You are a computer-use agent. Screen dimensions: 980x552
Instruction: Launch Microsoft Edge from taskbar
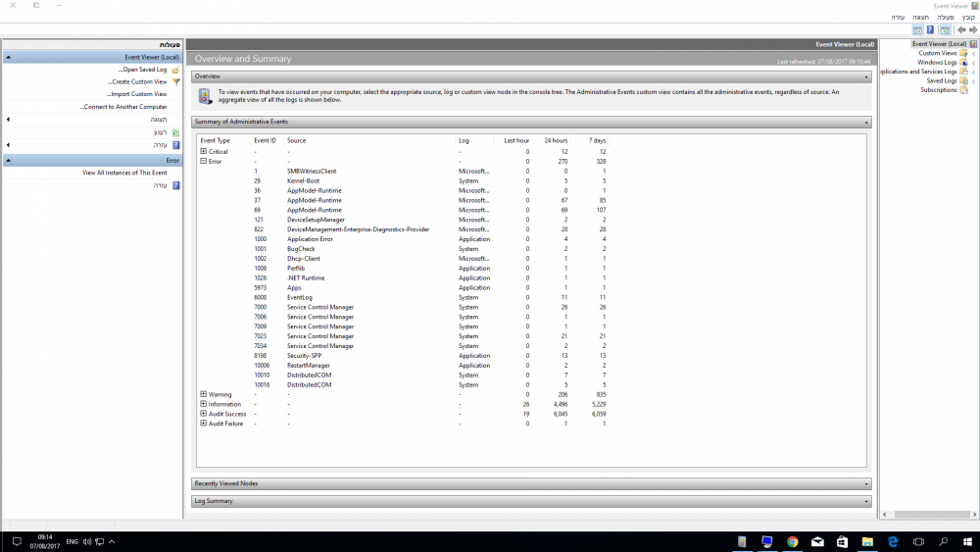pos(893,542)
